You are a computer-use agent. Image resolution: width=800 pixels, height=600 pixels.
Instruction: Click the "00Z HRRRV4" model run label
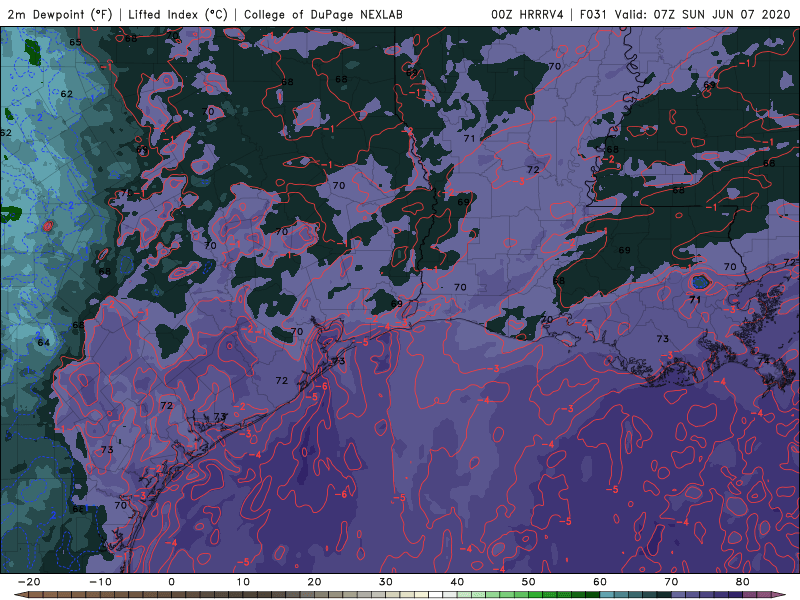(527, 14)
